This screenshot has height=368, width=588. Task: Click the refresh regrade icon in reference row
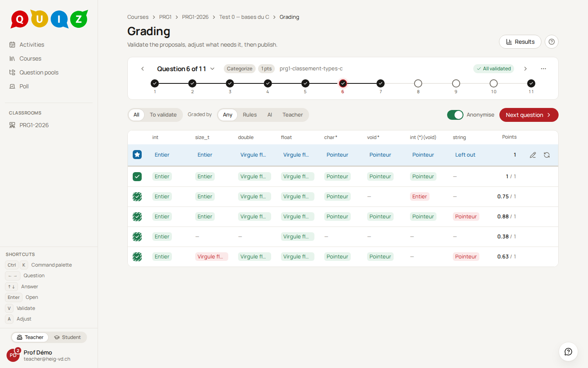[x=547, y=155]
